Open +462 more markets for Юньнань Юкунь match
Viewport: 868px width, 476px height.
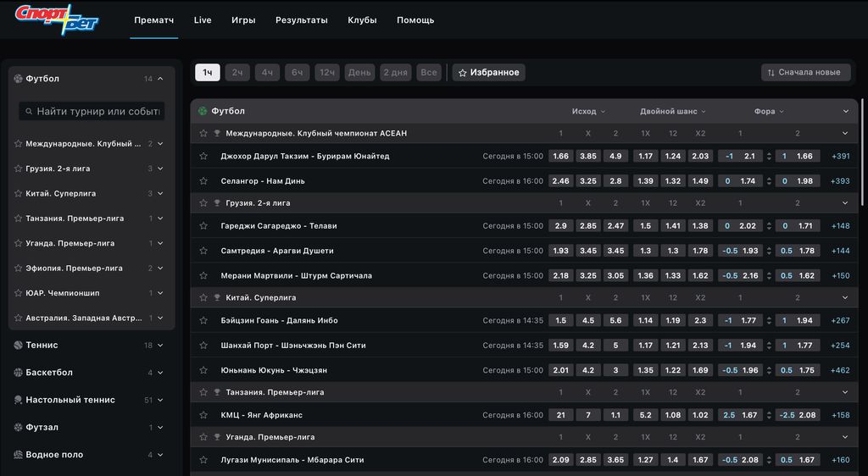coord(840,370)
